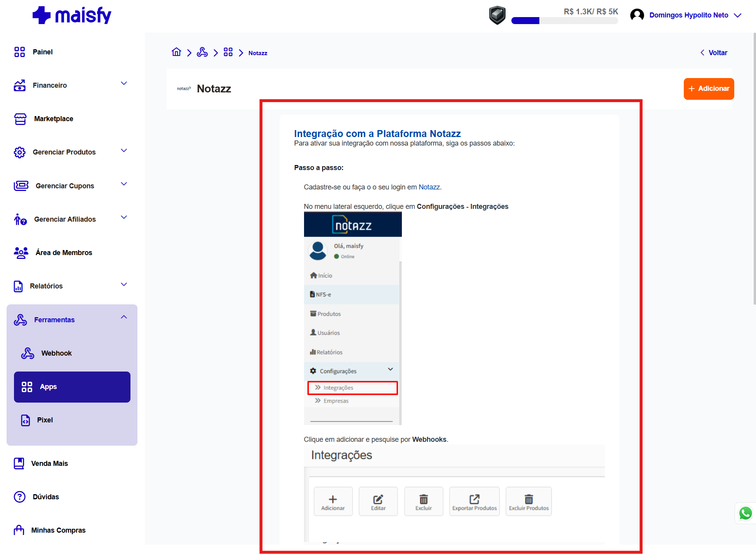Open the Painel dashboard icon
The height and width of the screenshot is (554, 756).
coord(19,52)
